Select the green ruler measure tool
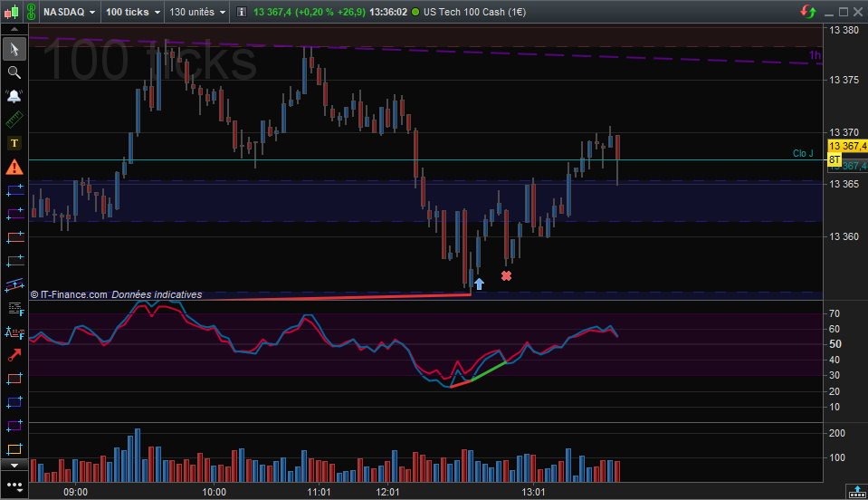The image size is (868, 500). tap(14, 119)
